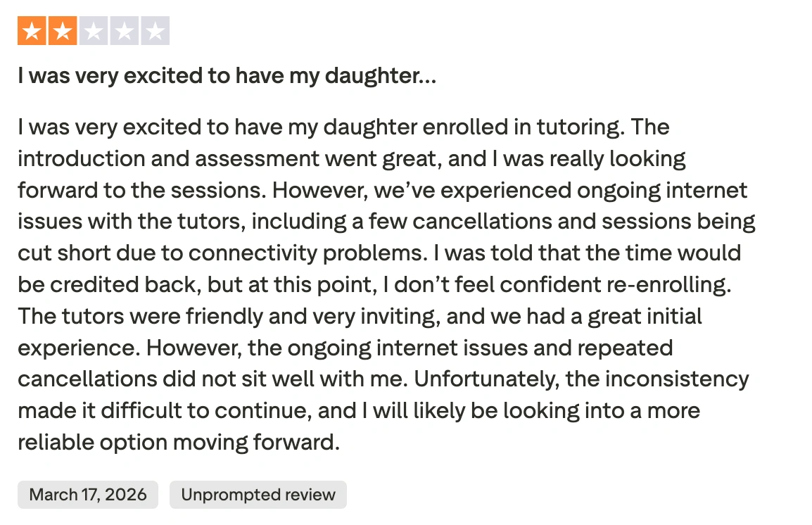812x525 pixels.
Task: Click the "Unprompted review" tag
Action: pyautogui.click(x=258, y=495)
